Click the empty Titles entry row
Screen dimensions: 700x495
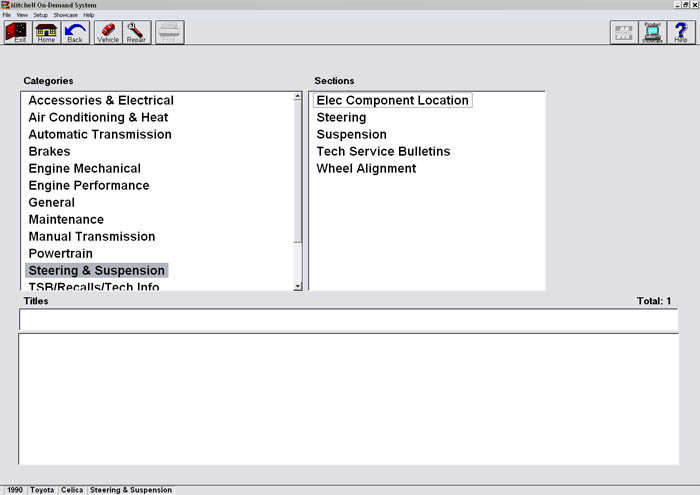(349, 320)
